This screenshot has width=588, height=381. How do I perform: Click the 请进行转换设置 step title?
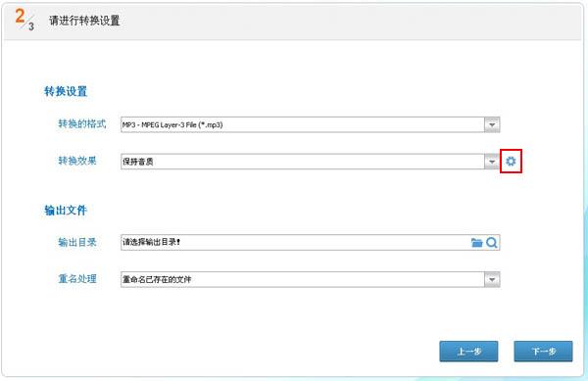84,21
